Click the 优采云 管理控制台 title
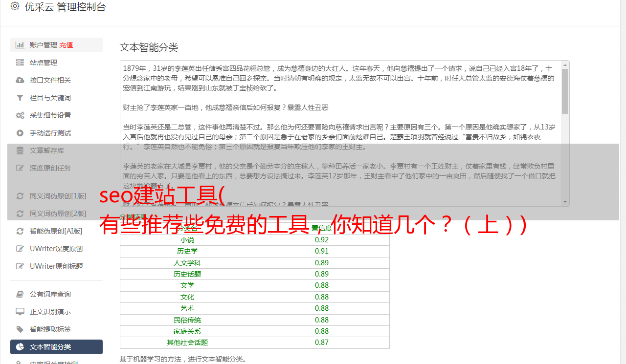Image resolution: width=626 pixels, height=364 pixels. 65,7
